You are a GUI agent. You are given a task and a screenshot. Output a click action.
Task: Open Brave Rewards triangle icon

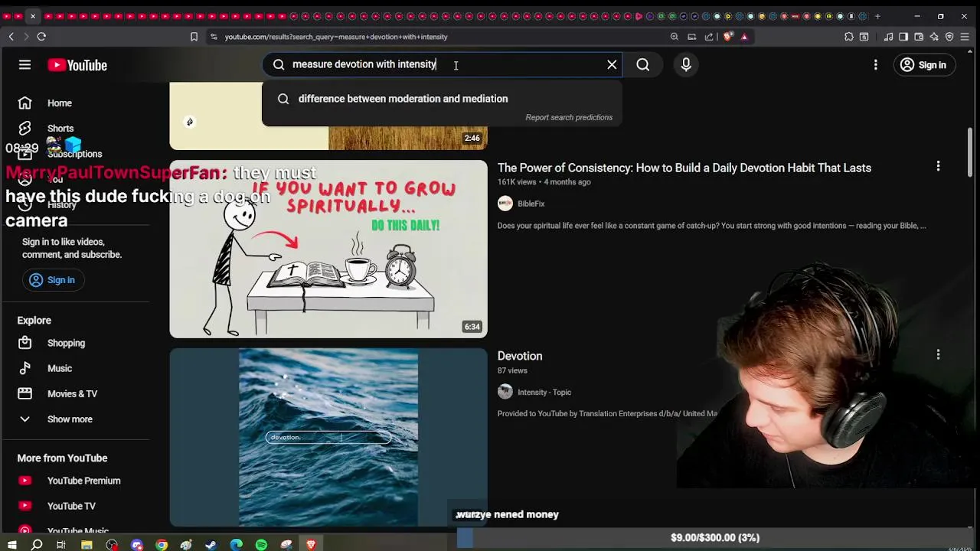744,37
